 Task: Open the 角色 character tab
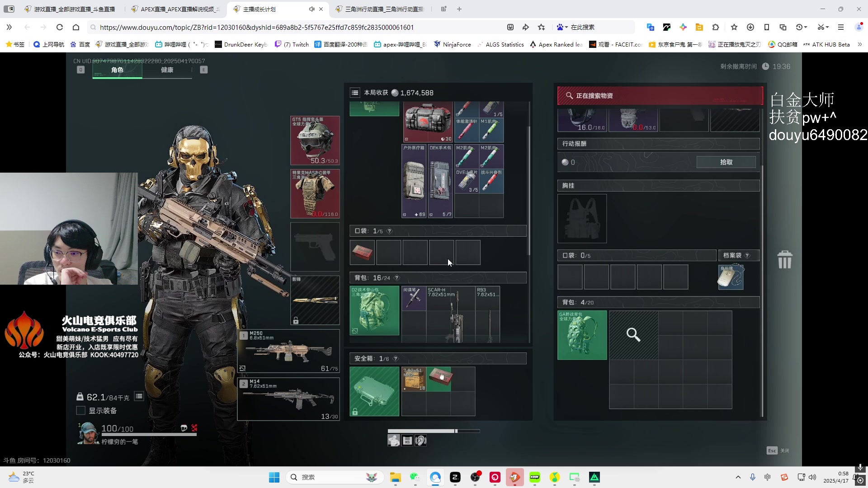pos(117,70)
